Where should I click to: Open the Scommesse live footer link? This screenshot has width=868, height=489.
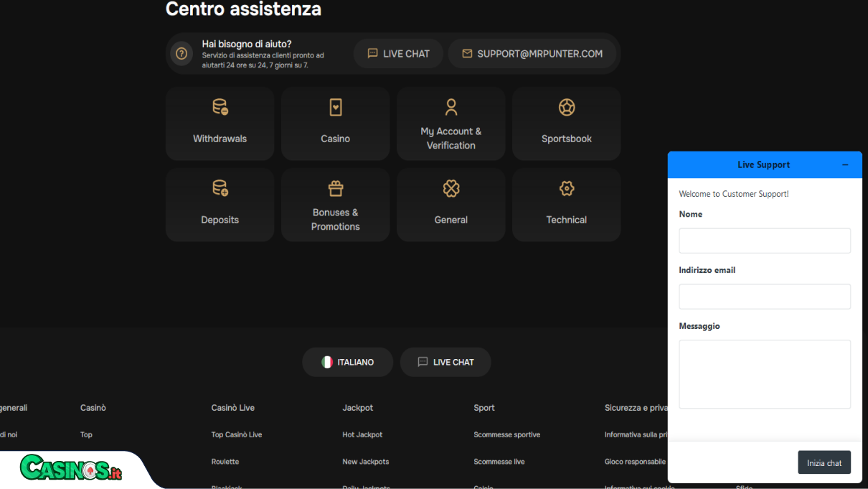tap(499, 462)
